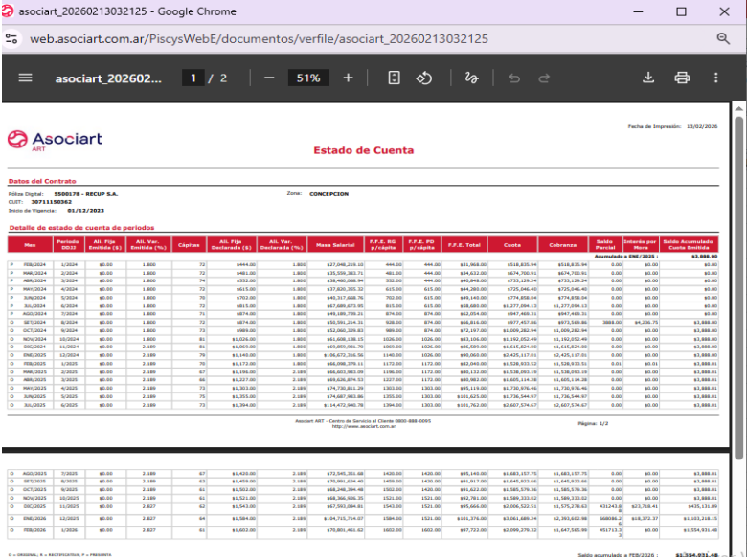
Task: Click the page number input field
Action: (x=195, y=78)
